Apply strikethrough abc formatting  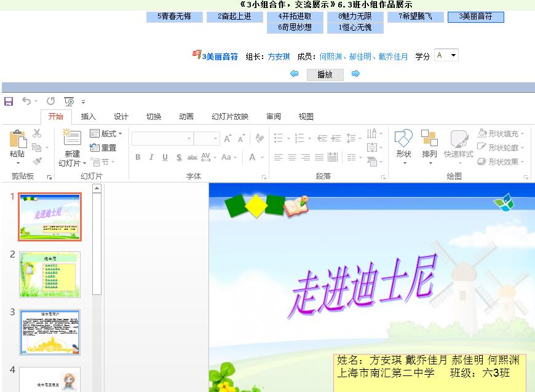point(192,157)
